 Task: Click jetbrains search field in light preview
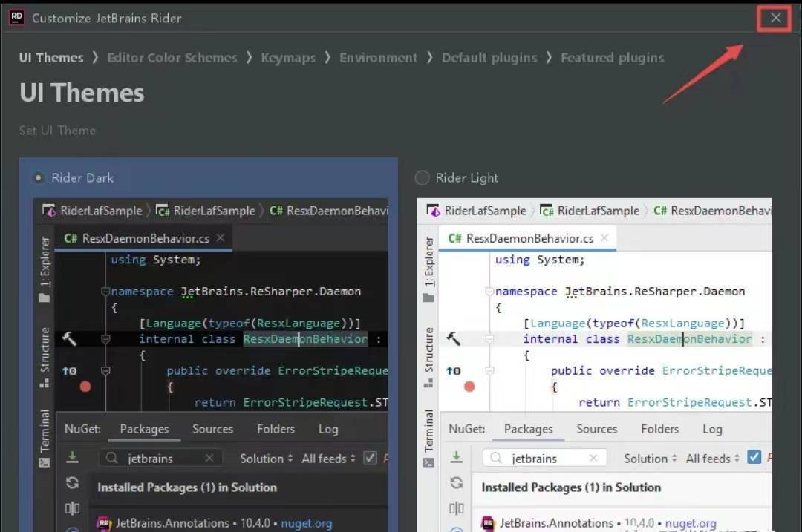point(545,458)
